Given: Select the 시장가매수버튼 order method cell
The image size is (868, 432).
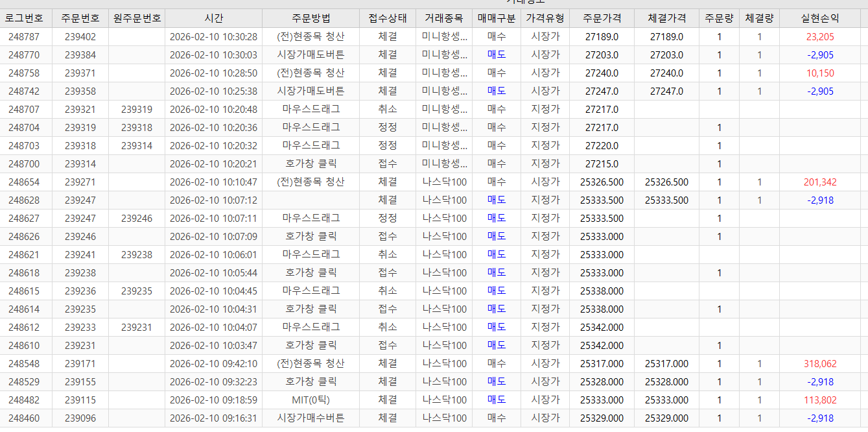Looking at the screenshot, I should [311, 418].
